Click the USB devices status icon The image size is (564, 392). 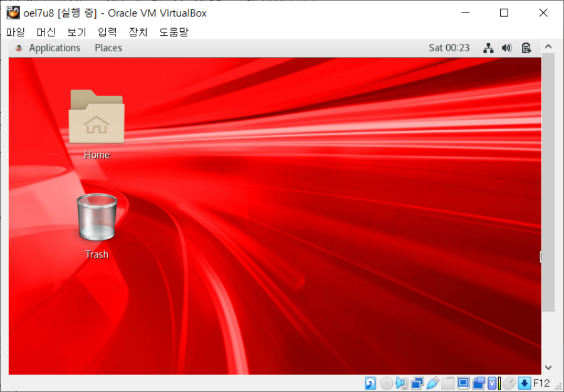click(x=432, y=383)
